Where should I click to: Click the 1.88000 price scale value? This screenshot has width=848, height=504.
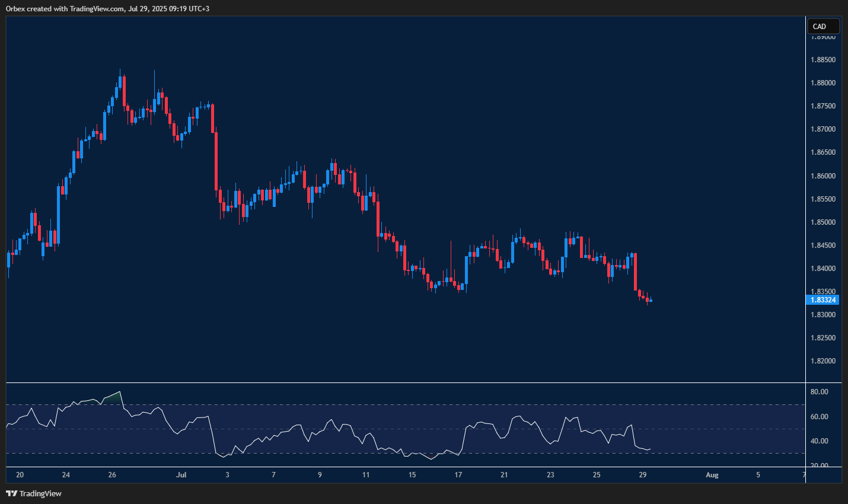(823, 82)
